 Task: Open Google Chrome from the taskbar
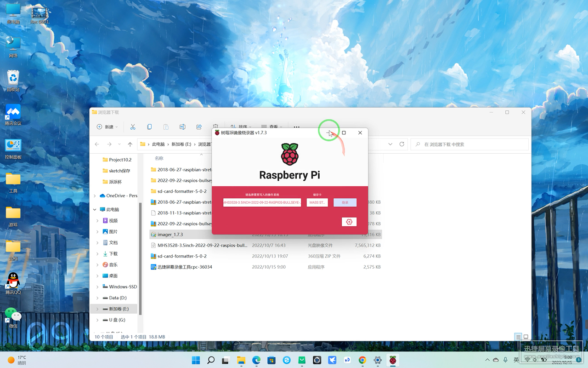(x=362, y=360)
